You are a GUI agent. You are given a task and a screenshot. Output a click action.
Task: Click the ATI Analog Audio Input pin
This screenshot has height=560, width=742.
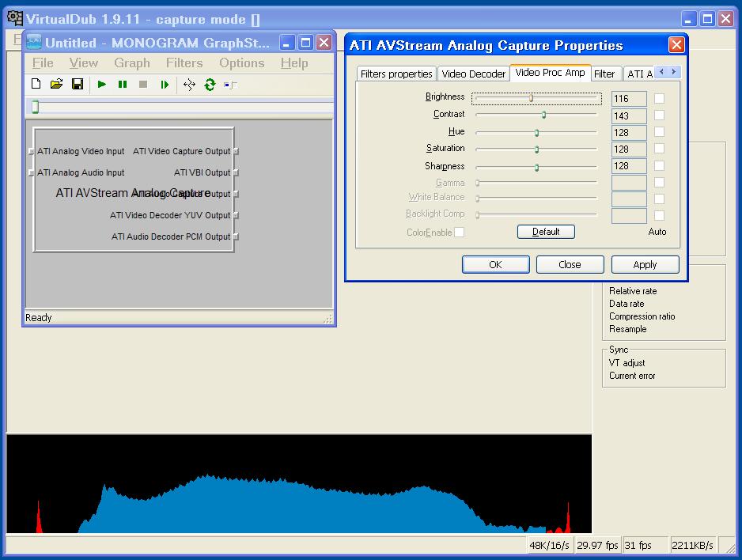pos(31,172)
